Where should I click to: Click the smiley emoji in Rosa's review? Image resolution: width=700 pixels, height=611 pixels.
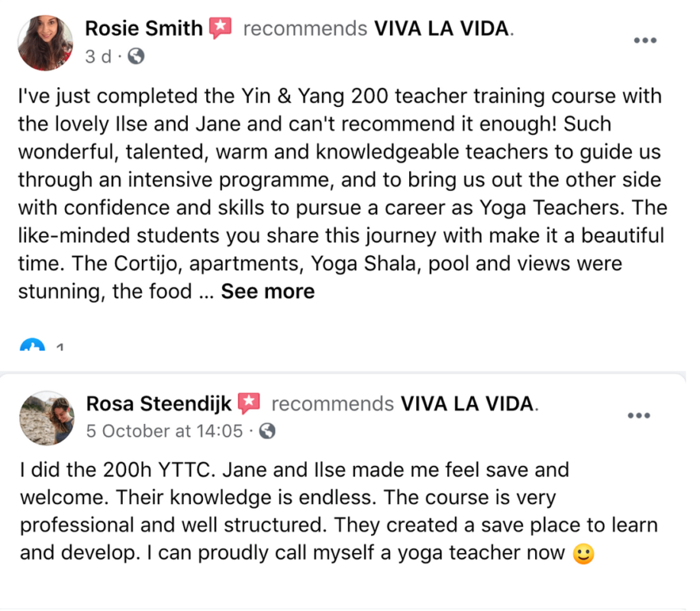point(583,554)
